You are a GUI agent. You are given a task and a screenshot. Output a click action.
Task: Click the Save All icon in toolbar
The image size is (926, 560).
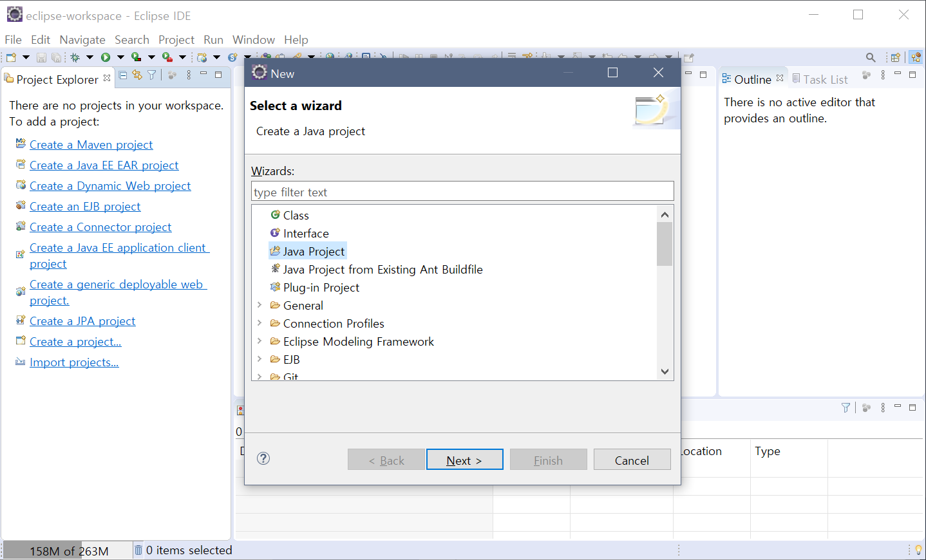57,57
